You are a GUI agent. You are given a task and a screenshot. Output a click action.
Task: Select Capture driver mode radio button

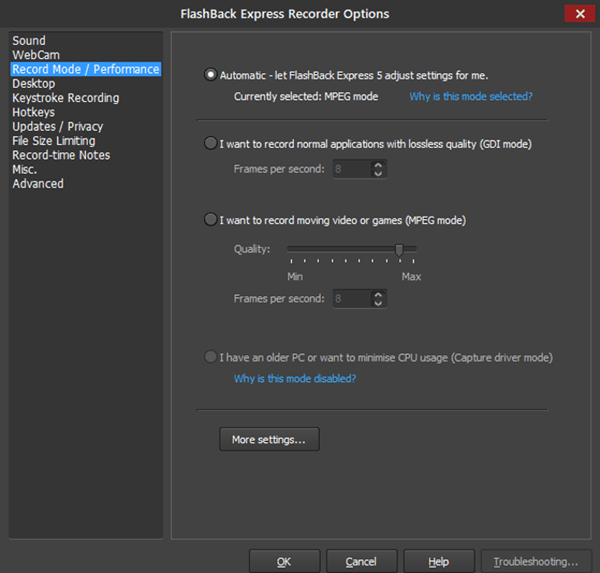[x=210, y=357]
